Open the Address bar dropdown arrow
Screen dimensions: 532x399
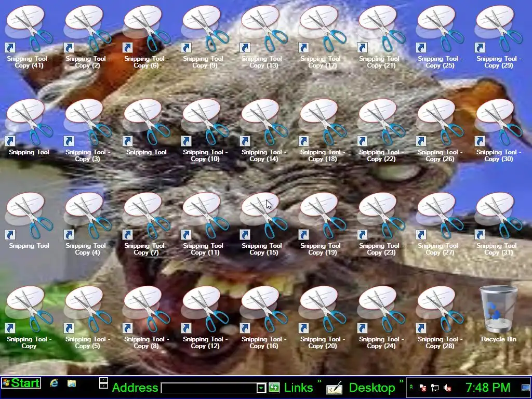tap(261, 388)
